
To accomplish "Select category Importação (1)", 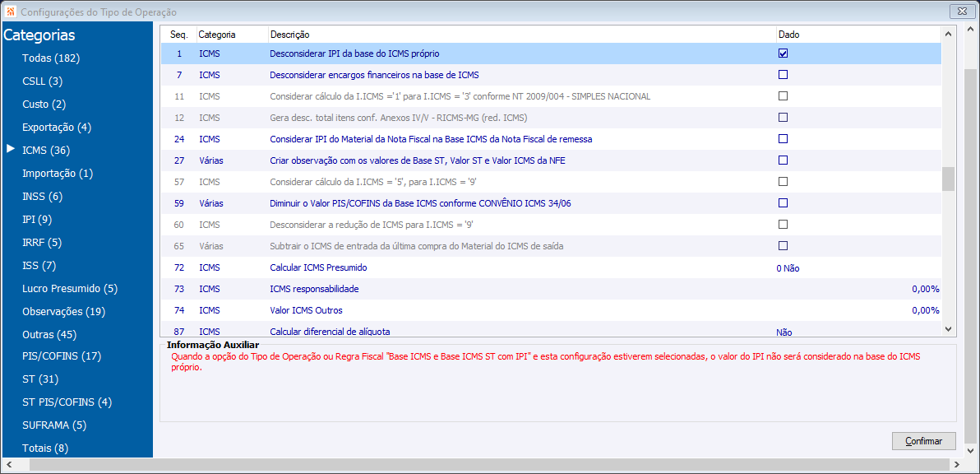I will coord(58,173).
